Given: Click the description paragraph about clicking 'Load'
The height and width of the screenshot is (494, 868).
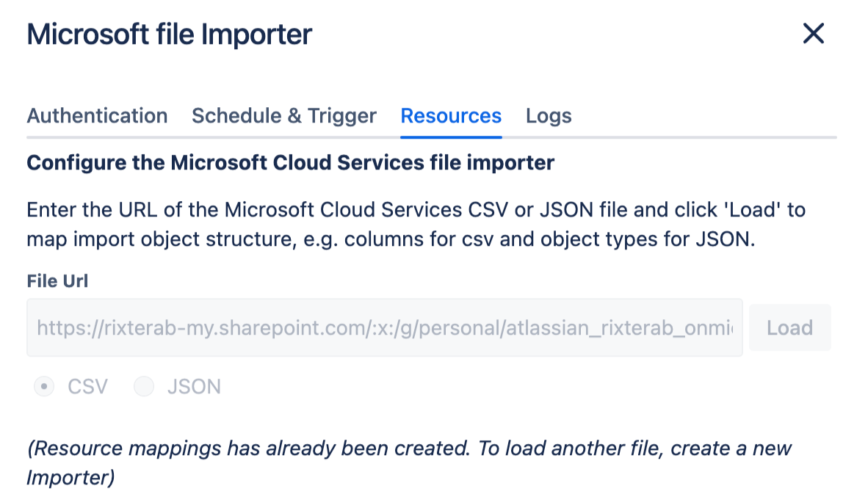Looking at the screenshot, I should pos(416,225).
